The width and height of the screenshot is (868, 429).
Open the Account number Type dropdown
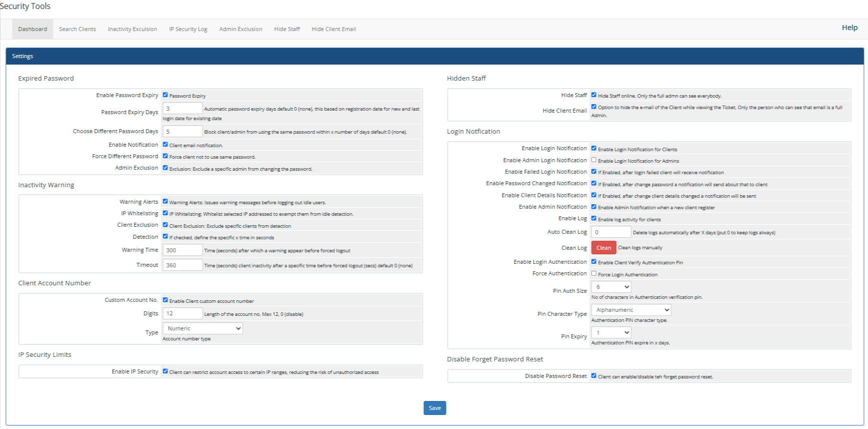202,328
